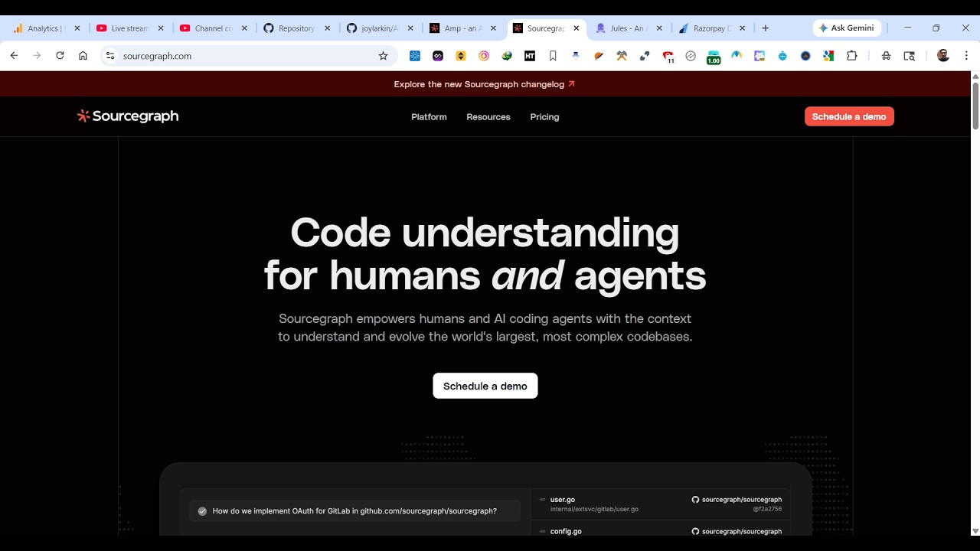Open the Platform navigation menu
The width and height of the screenshot is (980, 551).
pyautogui.click(x=429, y=117)
